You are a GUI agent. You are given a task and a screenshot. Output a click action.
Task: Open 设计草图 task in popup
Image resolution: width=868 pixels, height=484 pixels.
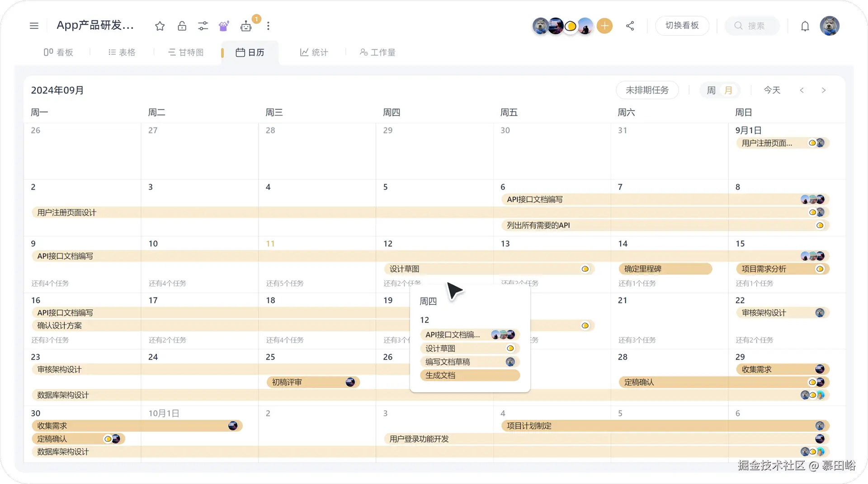(470, 348)
